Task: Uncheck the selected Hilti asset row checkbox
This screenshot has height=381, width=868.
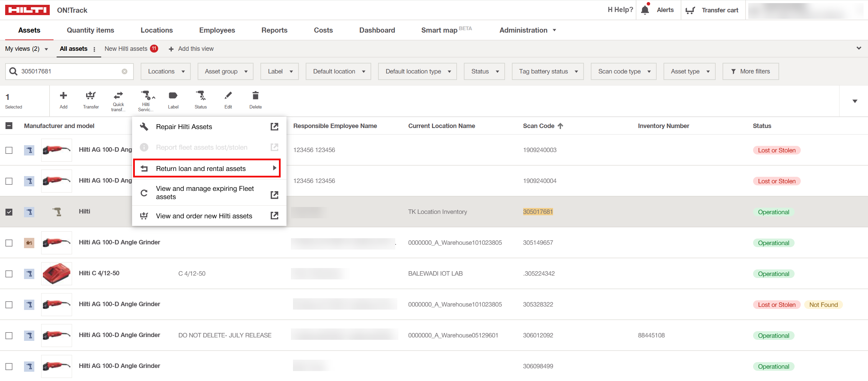Action: [x=9, y=212]
